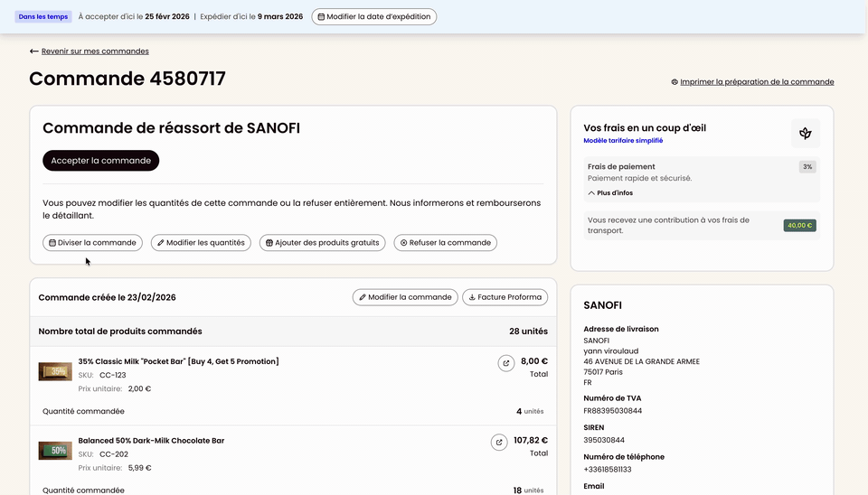Click 75017 Paris address line

click(603, 372)
